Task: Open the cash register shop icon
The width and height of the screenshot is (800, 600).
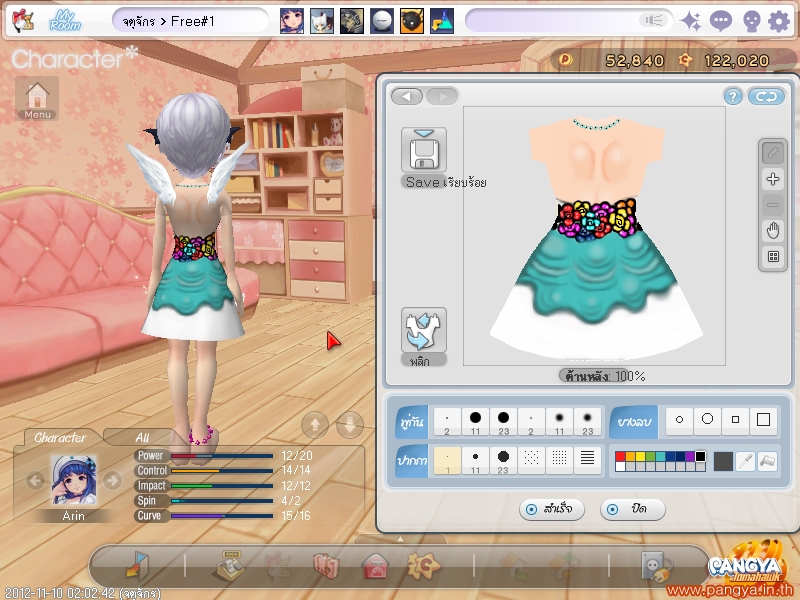Action: point(230,566)
